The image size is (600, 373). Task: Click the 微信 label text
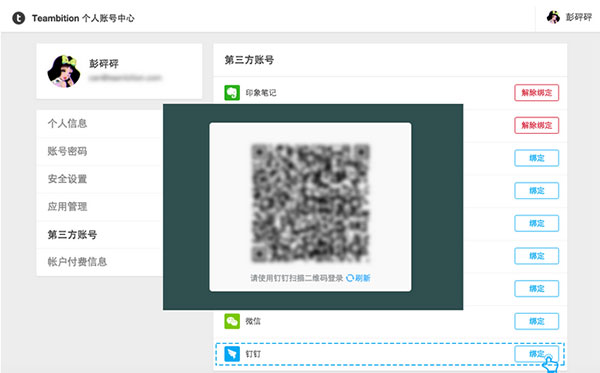(253, 321)
